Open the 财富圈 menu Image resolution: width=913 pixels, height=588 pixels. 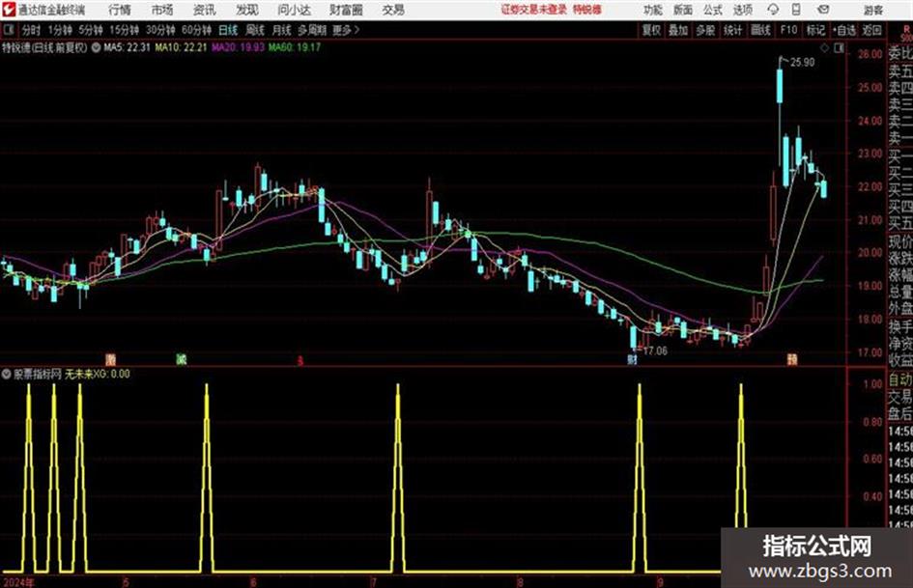point(347,10)
